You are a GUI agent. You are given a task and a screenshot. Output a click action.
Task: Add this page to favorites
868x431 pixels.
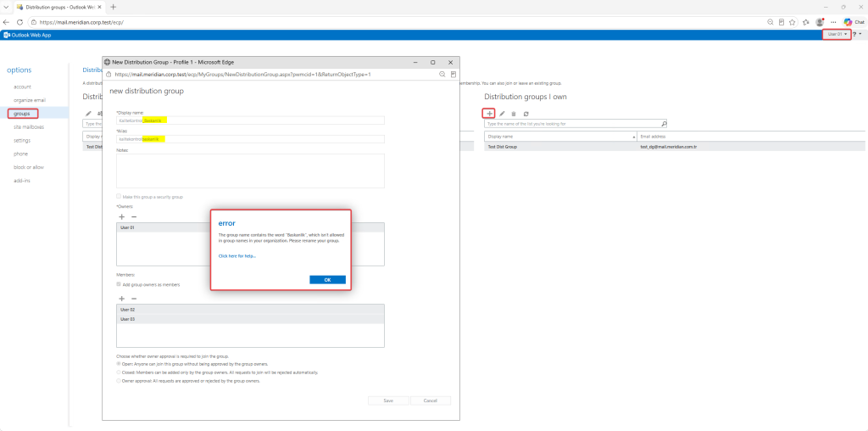(793, 22)
